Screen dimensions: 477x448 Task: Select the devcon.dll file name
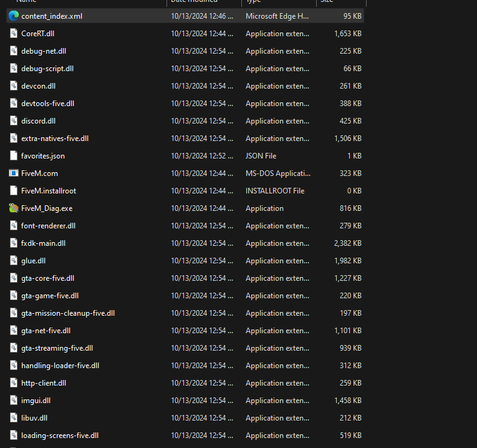tap(38, 86)
